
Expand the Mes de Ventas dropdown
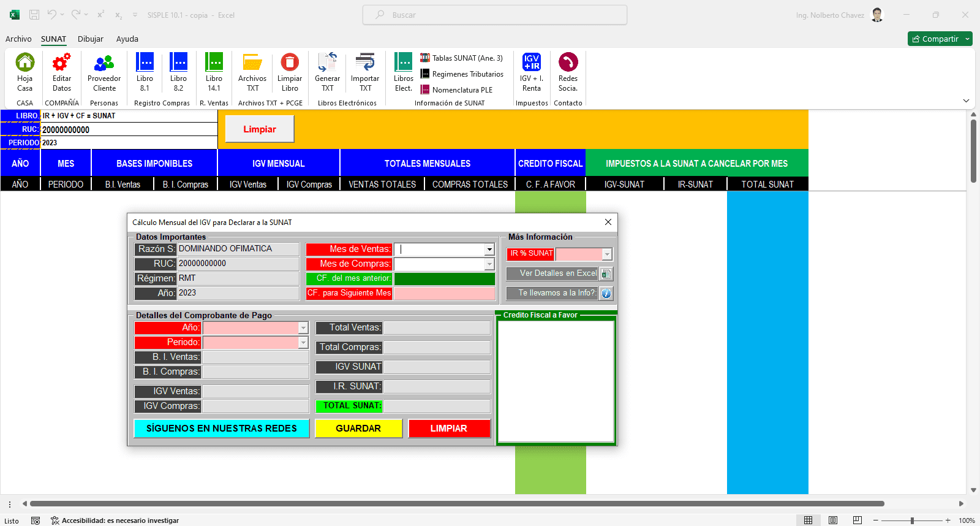point(489,250)
